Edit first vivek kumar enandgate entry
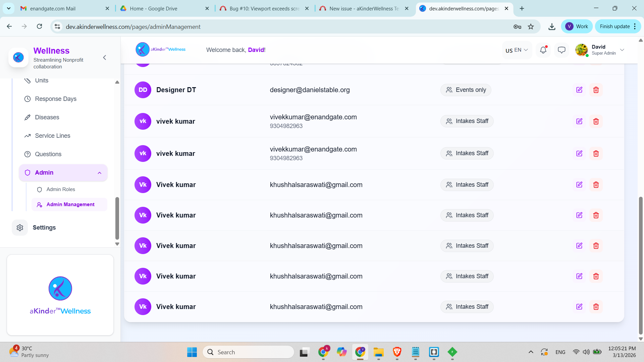Screen dimensions: 644x362 point(579,121)
